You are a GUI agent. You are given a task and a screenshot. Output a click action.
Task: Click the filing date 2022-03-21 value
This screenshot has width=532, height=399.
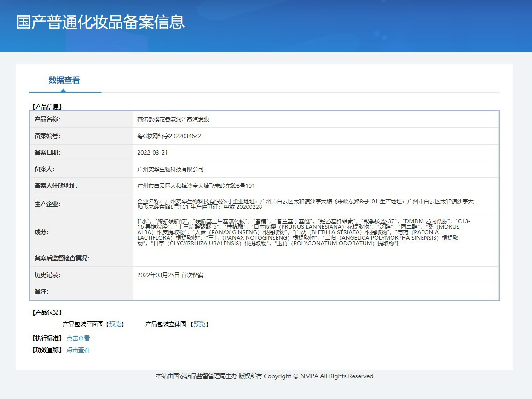pos(152,153)
